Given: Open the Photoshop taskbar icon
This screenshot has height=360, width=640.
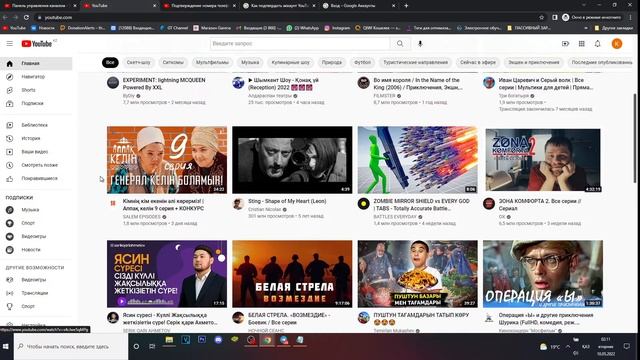Looking at the screenshot, I should click(x=202, y=340).
